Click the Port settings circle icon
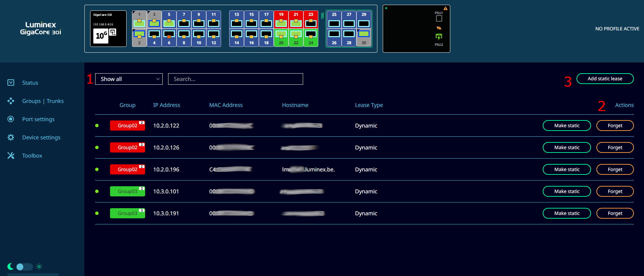The height and width of the screenshot is (276, 644). click(11, 119)
